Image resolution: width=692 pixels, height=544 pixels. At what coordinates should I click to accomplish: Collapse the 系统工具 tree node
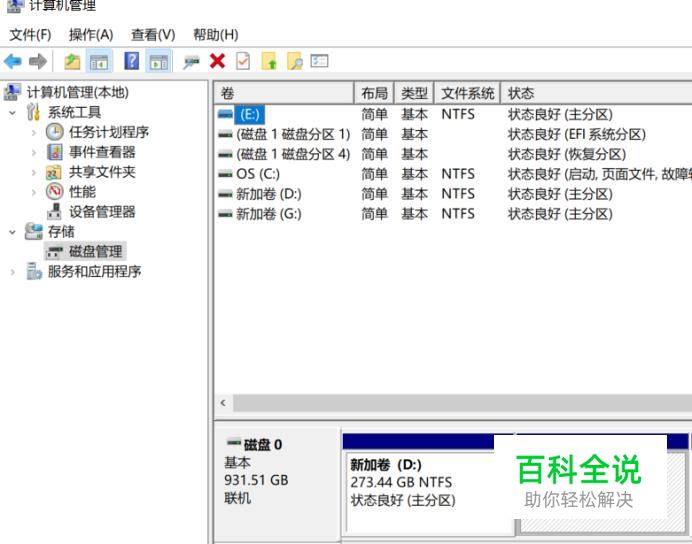(12, 113)
